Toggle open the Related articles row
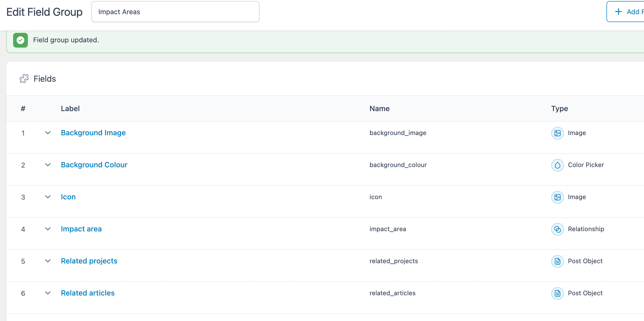This screenshot has height=321, width=644. (48, 293)
